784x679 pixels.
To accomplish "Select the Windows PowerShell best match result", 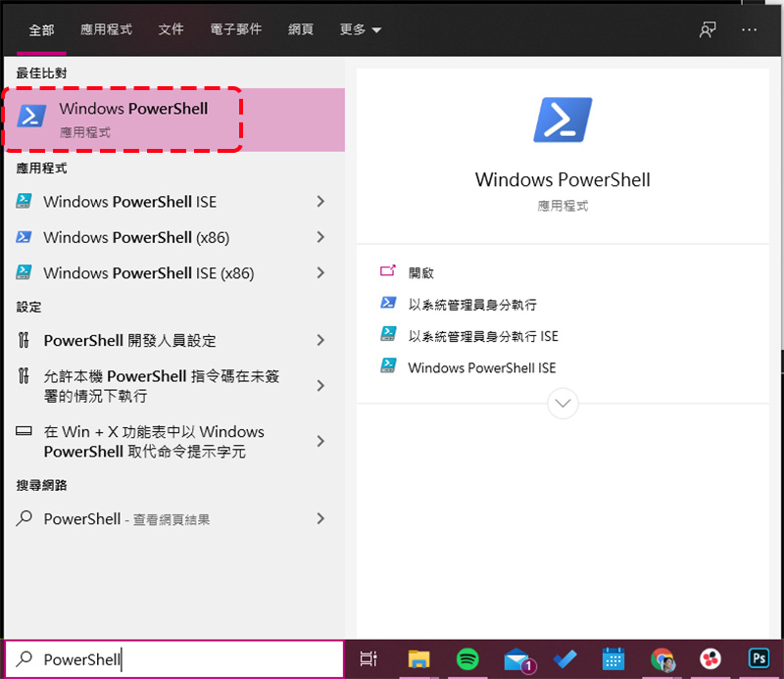I will (x=174, y=120).
